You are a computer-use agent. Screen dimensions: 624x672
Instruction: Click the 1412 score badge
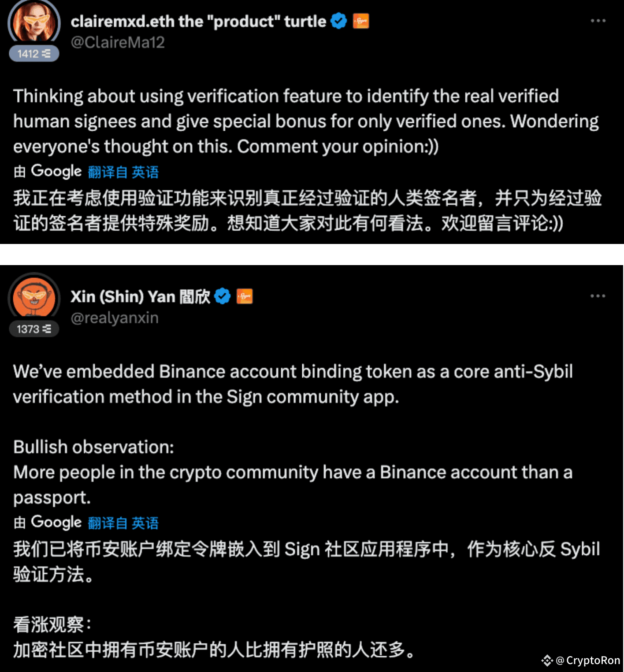click(34, 53)
